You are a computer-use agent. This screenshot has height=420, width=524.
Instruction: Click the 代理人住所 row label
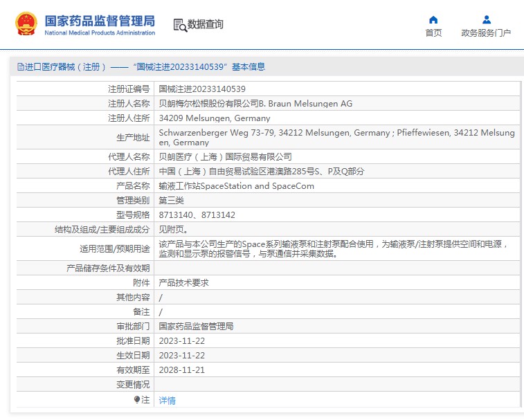point(129,172)
